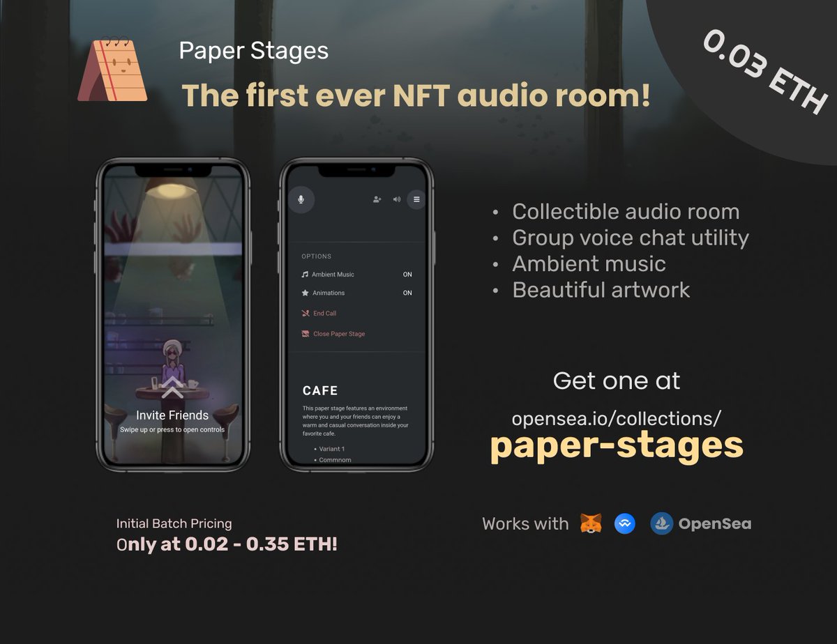Click 'The first ever NFT audio room!' headline
Screen dimensions: 837x644
click(x=416, y=95)
